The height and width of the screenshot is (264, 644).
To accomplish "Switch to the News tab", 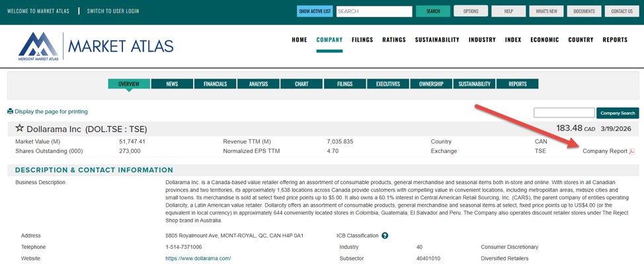I will coord(172,84).
